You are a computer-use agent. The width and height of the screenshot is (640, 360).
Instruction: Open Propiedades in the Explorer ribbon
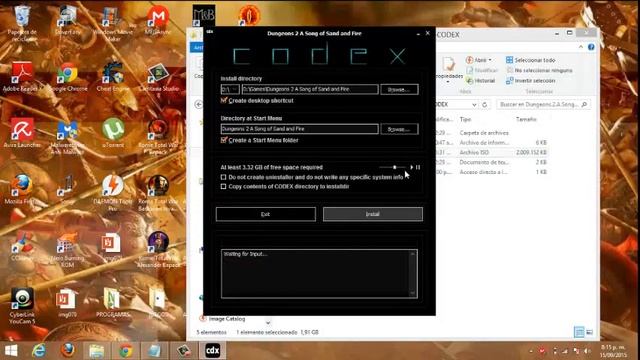point(449,69)
